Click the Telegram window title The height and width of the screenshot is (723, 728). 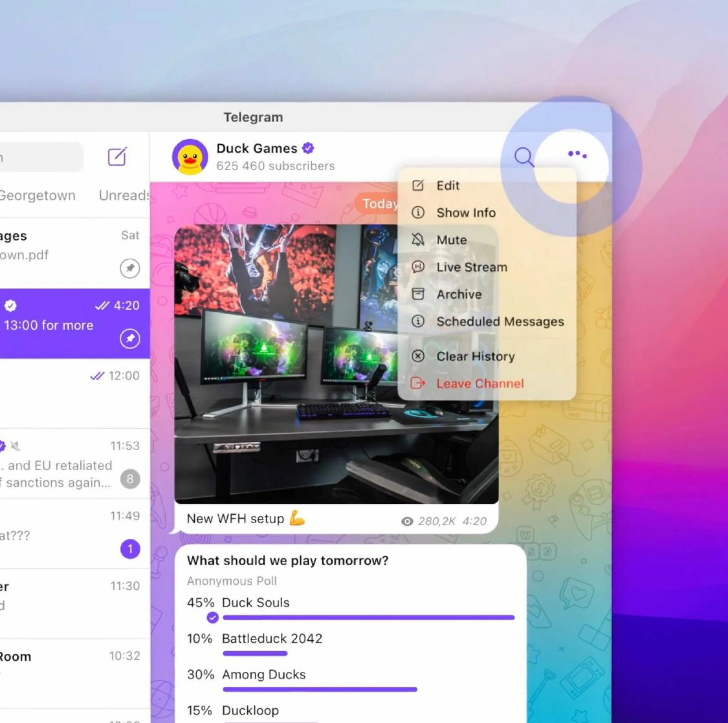[x=253, y=117]
